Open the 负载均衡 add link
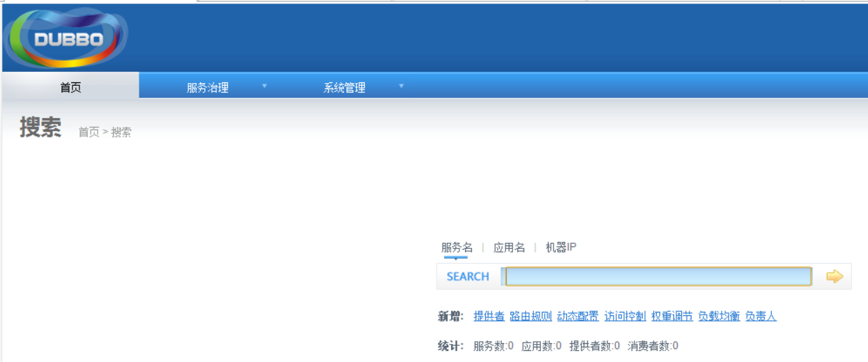 tap(719, 317)
